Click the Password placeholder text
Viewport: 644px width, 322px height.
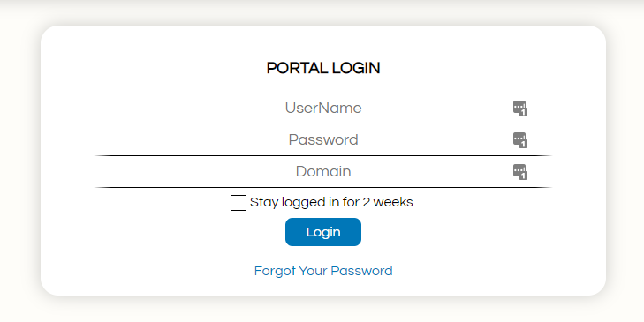[x=323, y=140]
